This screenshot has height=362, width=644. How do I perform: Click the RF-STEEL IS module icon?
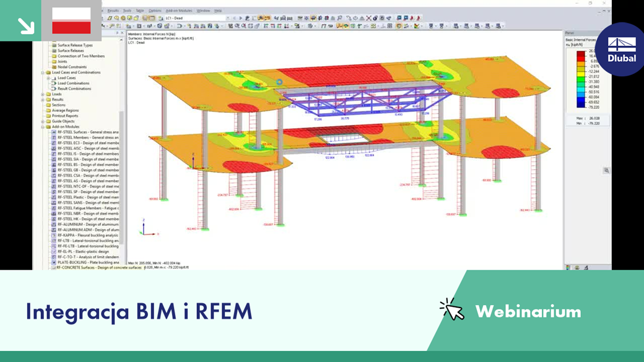(54, 154)
